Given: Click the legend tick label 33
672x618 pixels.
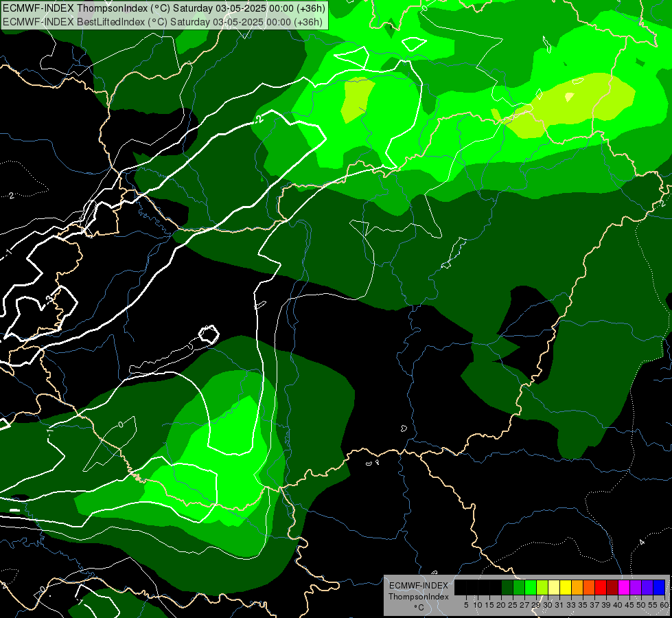Looking at the screenshot, I should coord(571,605).
